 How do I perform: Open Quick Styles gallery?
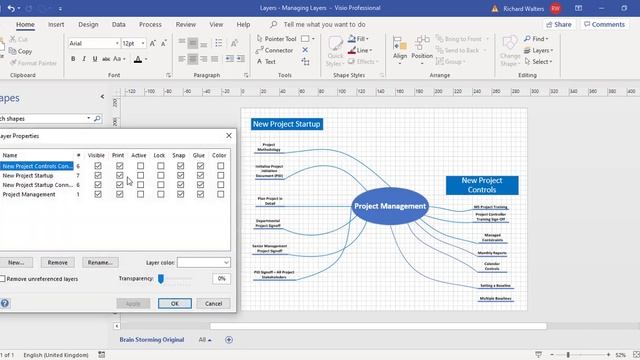click(x=335, y=52)
